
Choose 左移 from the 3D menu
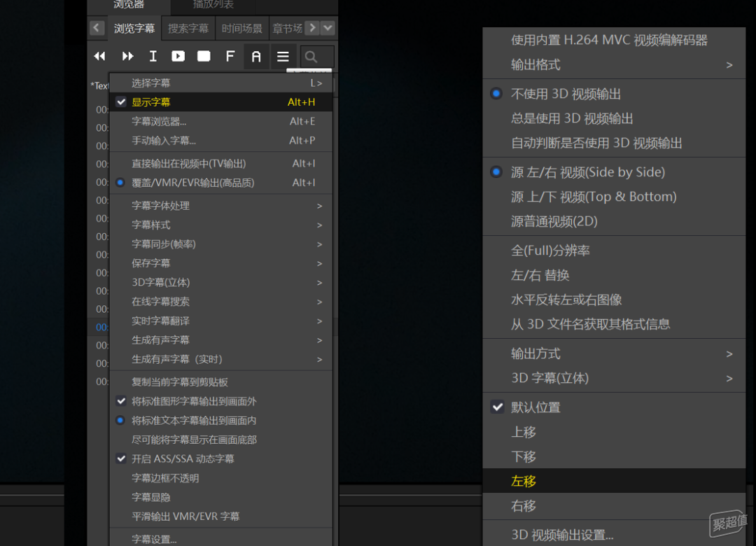tap(524, 481)
